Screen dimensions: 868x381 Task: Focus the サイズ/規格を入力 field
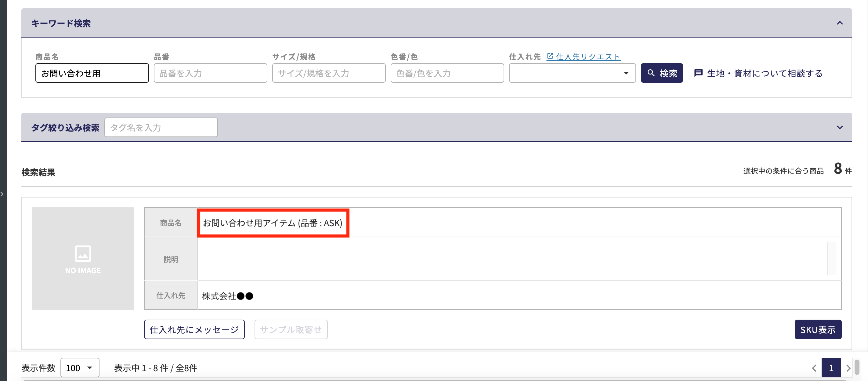(328, 73)
